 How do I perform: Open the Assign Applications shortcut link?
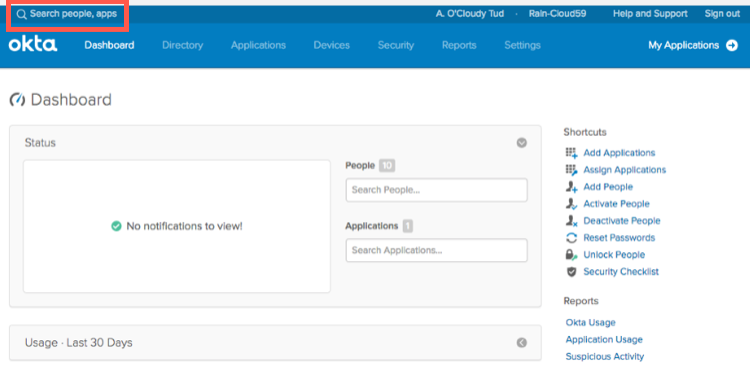624,170
